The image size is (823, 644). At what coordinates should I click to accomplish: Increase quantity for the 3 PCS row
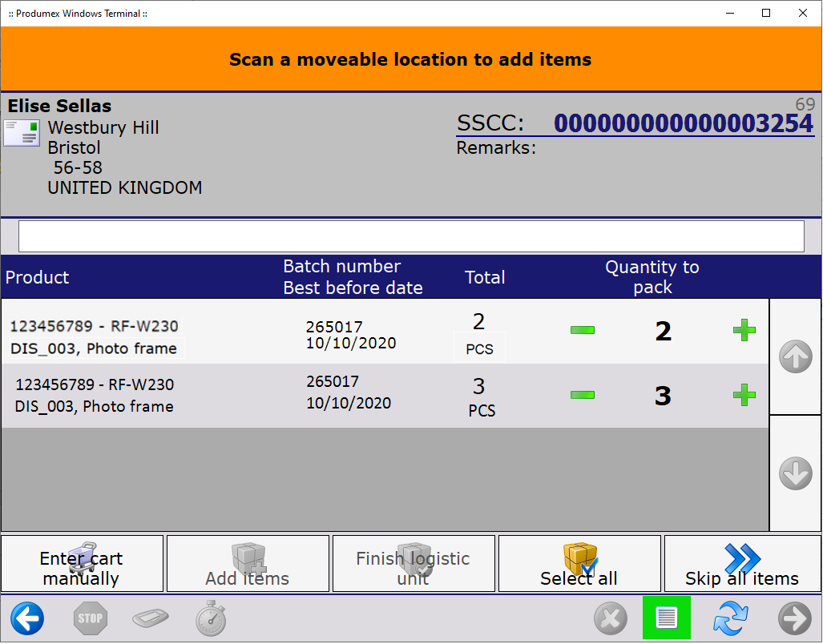point(744,395)
